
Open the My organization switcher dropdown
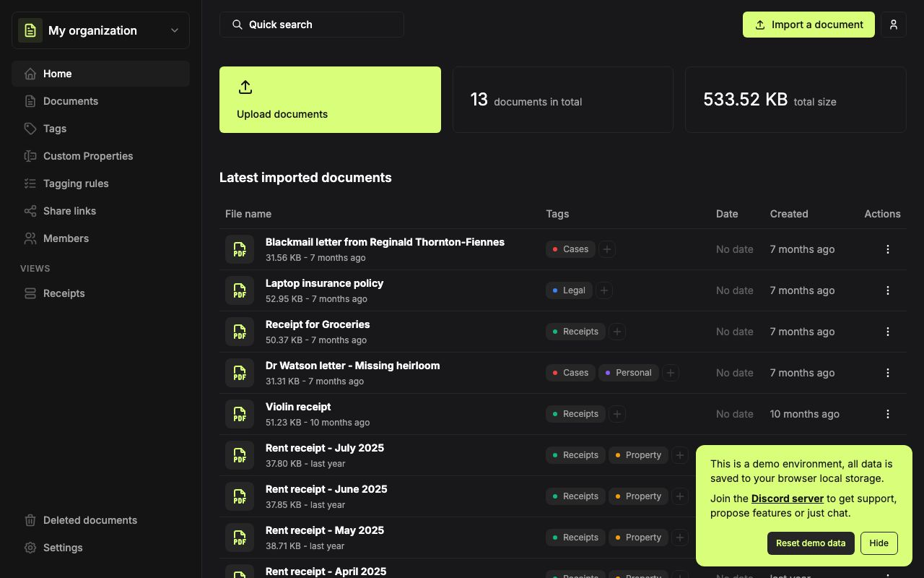click(100, 30)
